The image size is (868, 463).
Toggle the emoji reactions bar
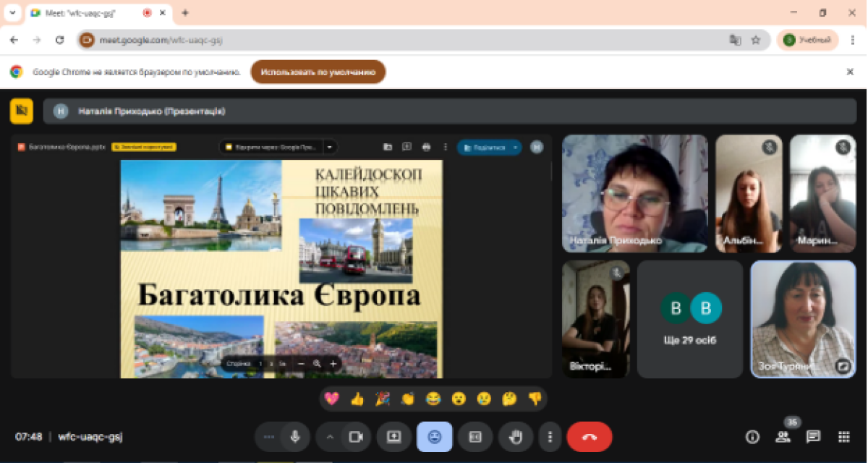(x=434, y=437)
